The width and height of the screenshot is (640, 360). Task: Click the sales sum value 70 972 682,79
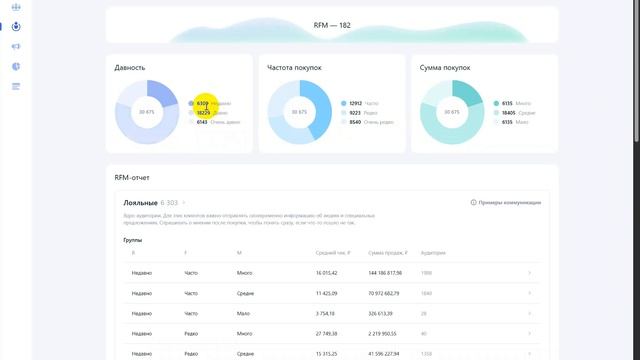click(x=384, y=293)
